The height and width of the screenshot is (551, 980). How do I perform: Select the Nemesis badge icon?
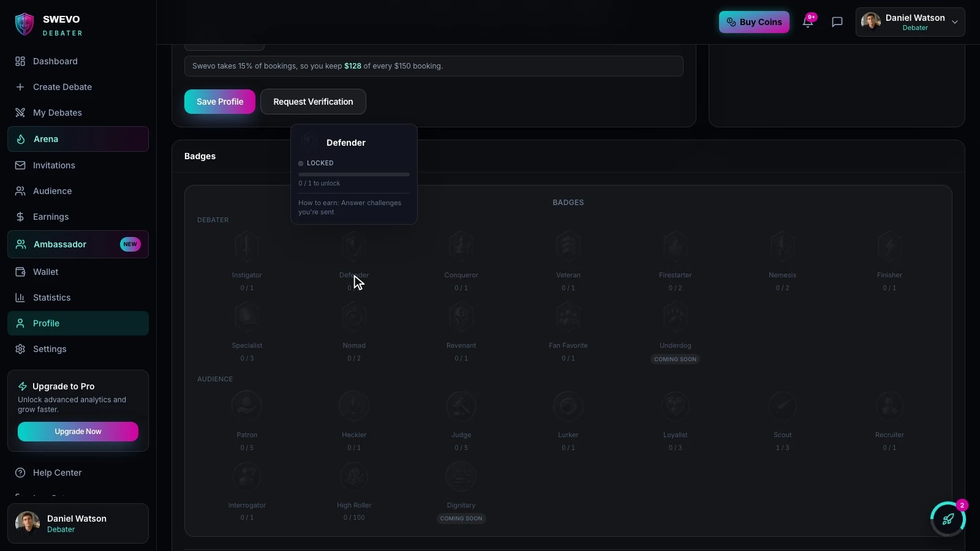pyautogui.click(x=783, y=246)
